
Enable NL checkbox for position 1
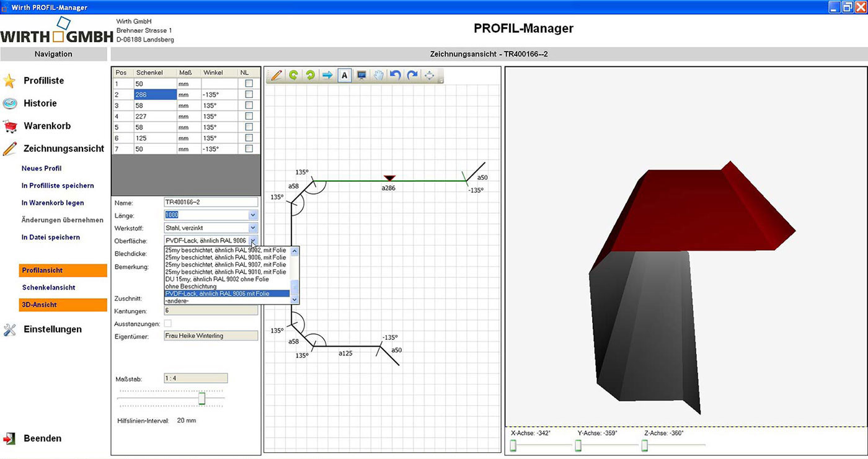(249, 84)
